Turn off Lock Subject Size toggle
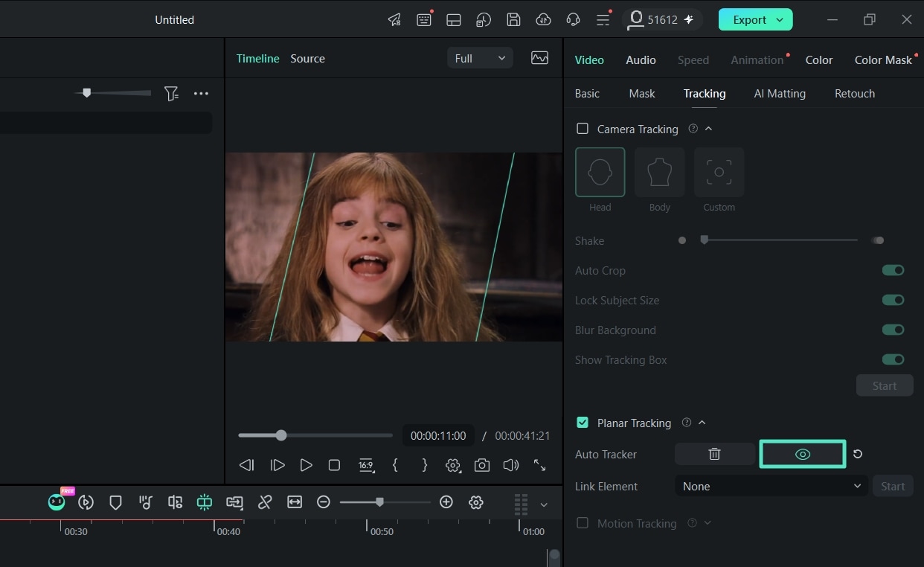924x567 pixels. coord(893,300)
